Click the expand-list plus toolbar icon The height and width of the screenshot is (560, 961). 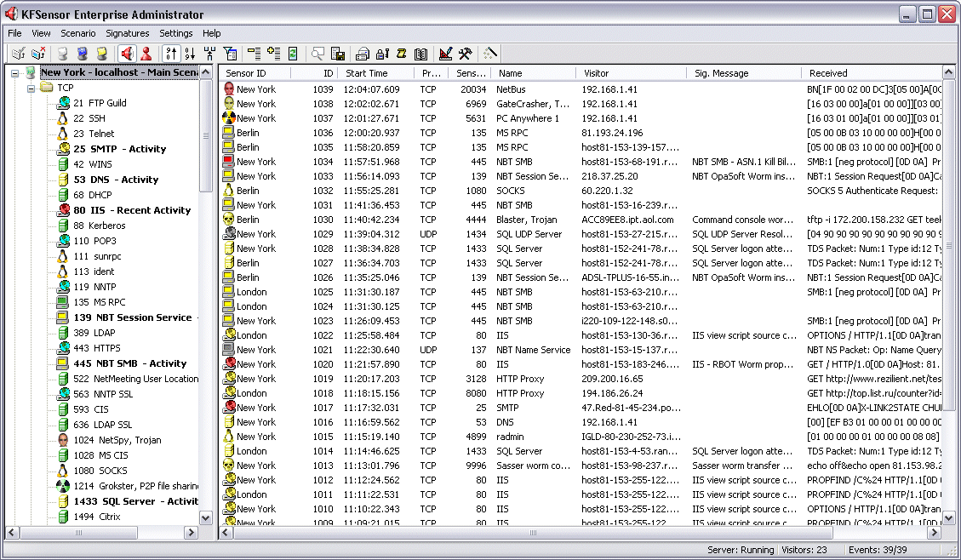coord(273,54)
